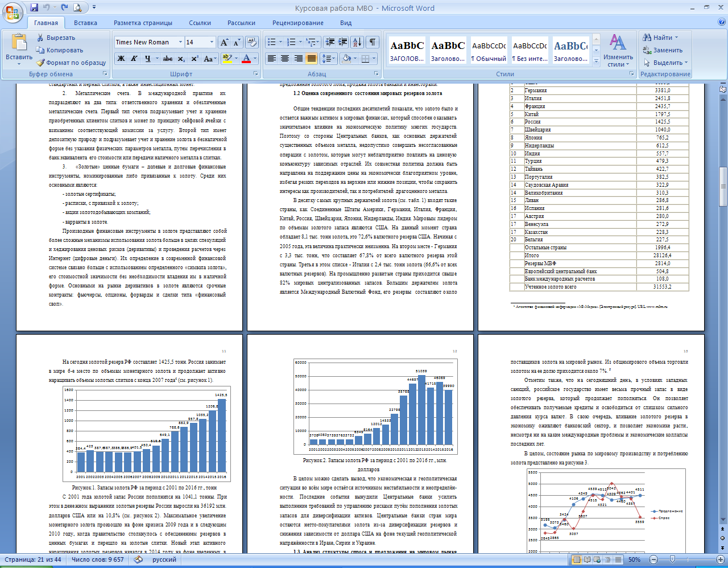The width and height of the screenshot is (728, 568).
Task: Cut selection with Вырезать
Action: 56,38
